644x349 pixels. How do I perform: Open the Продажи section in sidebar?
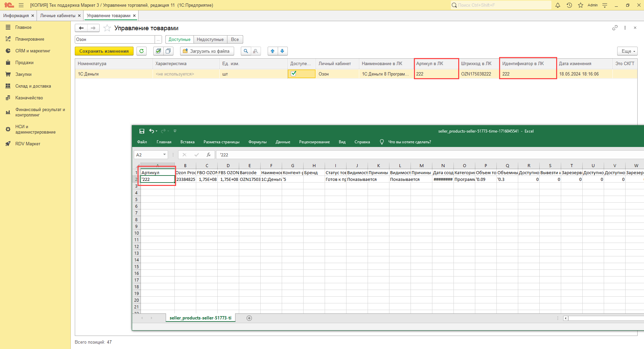tap(24, 63)
